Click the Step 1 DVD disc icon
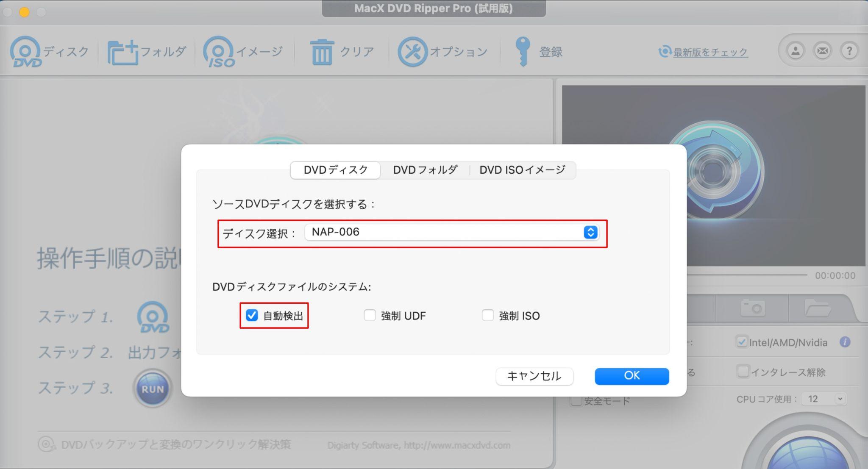Viewport: 868px width, 469px height. tap(153, 317)
